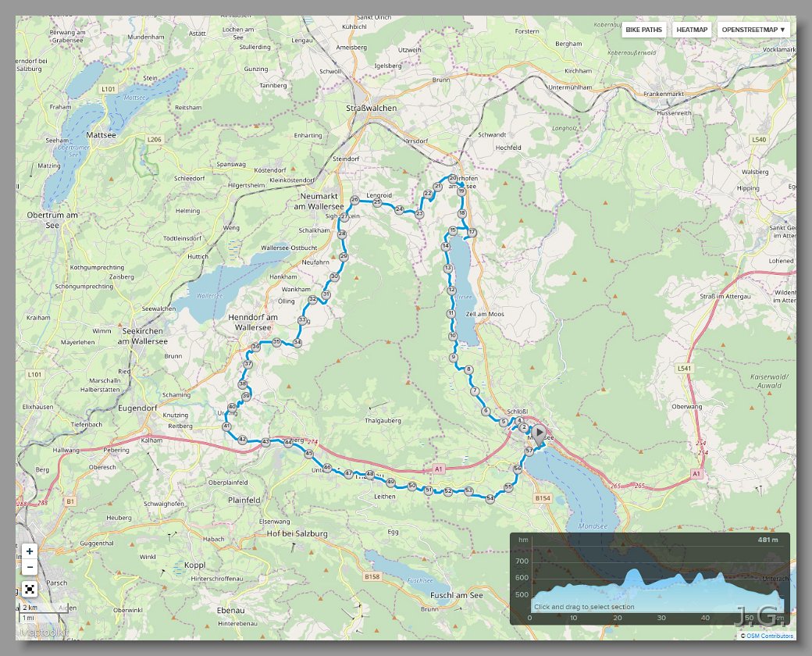Select kilometer marker 56 near Mondsee
Image resolution: width=812 pixels, height=656 pixels.
[518, 469]
